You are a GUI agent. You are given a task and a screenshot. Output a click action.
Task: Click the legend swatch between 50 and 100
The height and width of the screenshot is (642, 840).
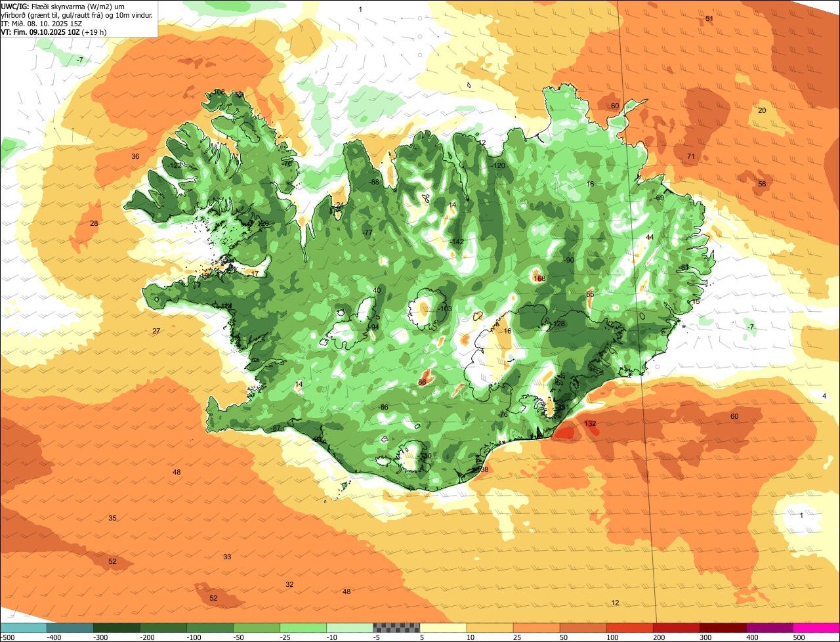click(x=583, y=628)
